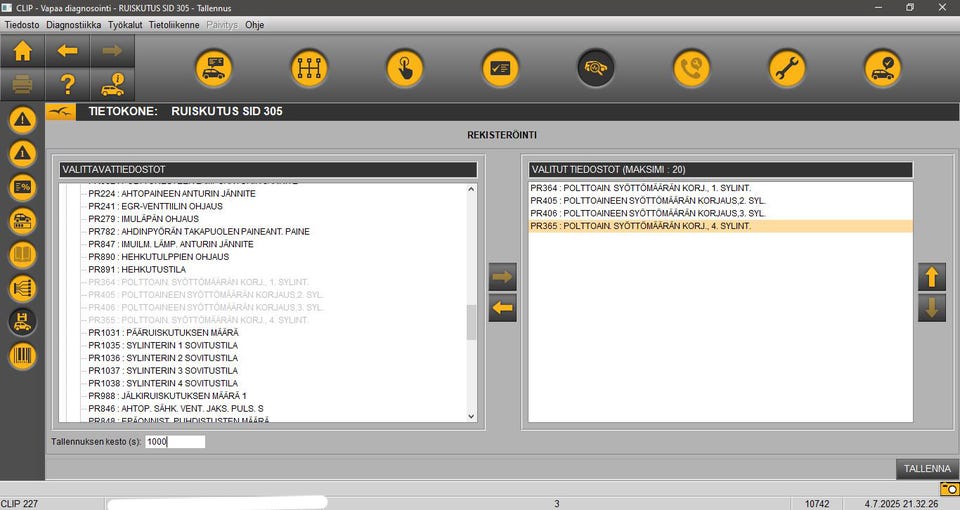Click greyed PR364 in the available files list

198,282
